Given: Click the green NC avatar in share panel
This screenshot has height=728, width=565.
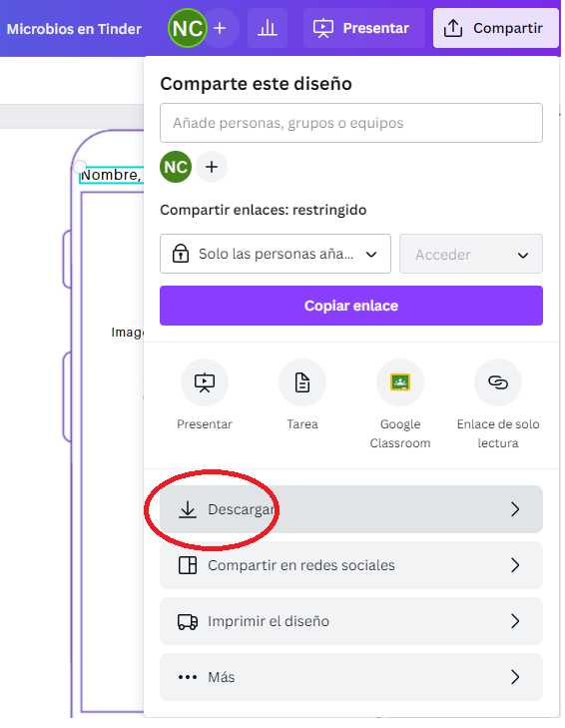Looking at the screenshot, I should coord(176,167).
